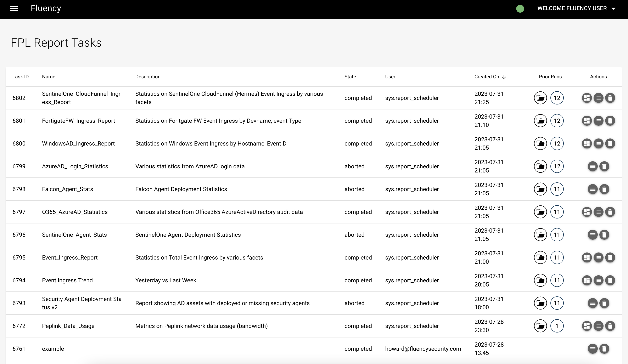
Task: Click the 2023-07-28 23:30 created date
Action: (x=489, y=326)
